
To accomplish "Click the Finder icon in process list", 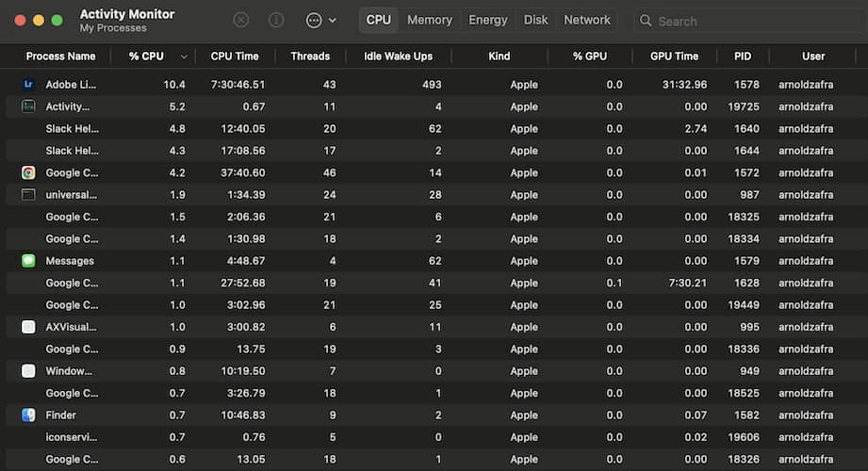I will 28,414.
